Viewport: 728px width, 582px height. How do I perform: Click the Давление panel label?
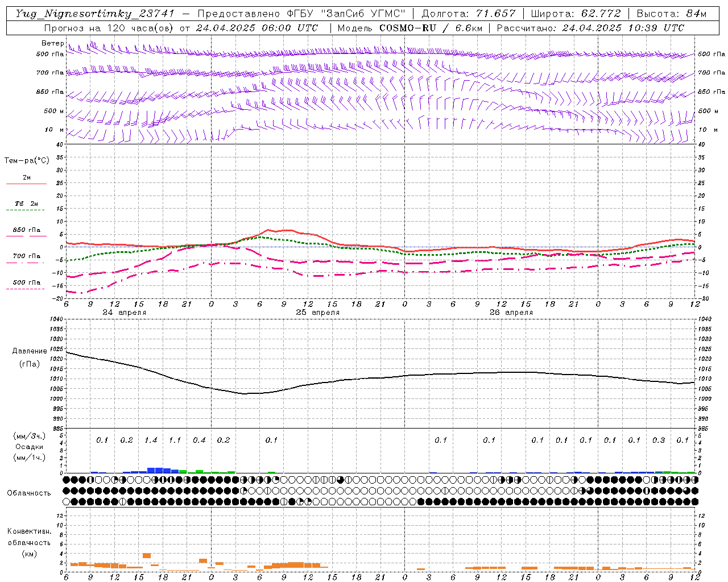30,351
